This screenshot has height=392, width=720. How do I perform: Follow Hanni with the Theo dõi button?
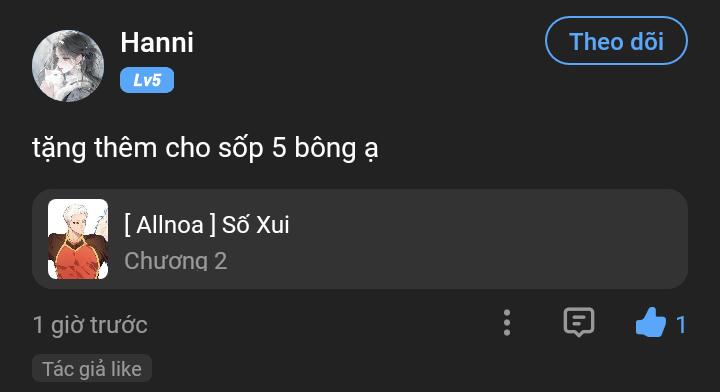(616, 41)
